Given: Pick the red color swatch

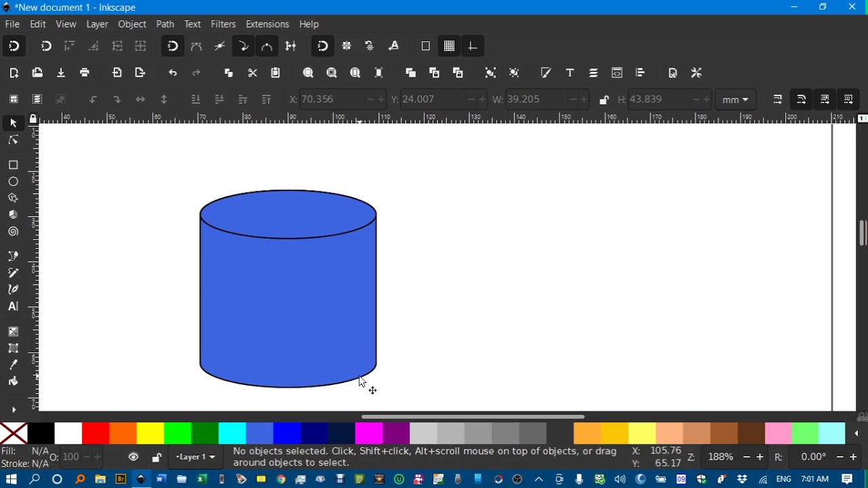Looking at the screenshot, I should click(x=96, y=433).
